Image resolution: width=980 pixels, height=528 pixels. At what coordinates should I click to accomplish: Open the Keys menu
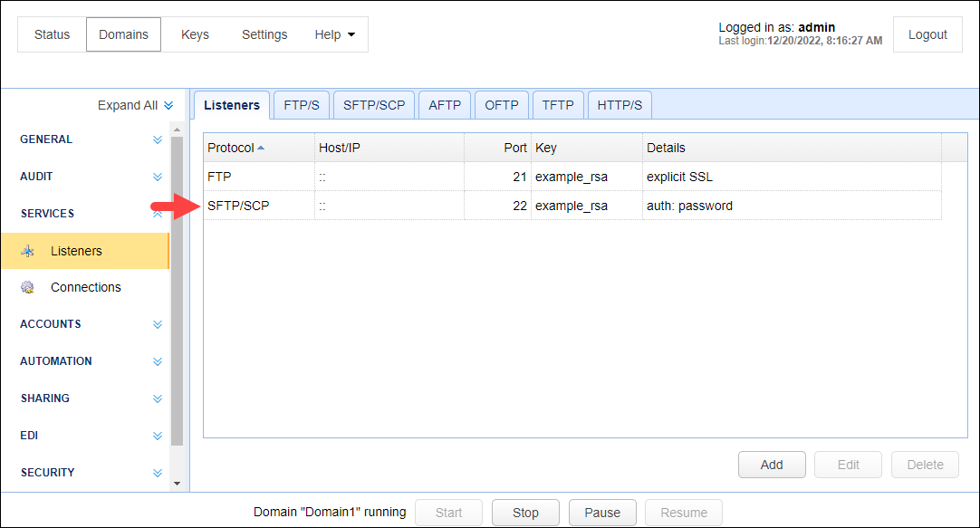(195, 34)
